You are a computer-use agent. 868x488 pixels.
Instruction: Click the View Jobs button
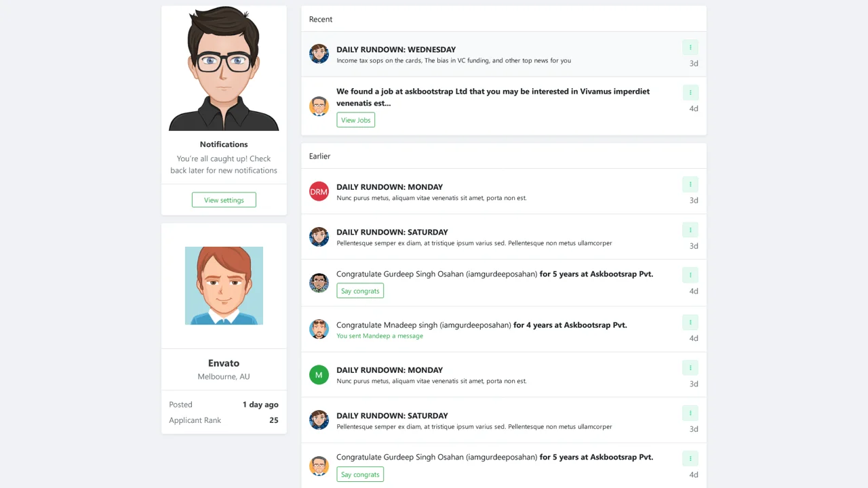tap(355, 120)
